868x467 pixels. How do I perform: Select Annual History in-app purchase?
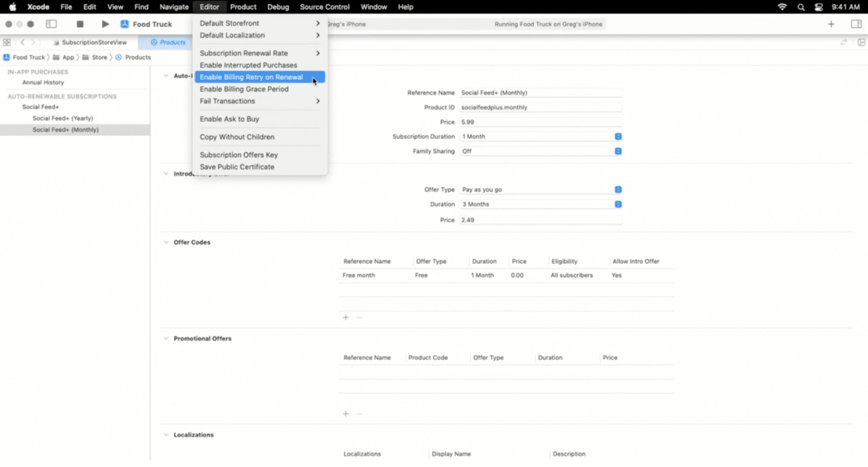43,82
